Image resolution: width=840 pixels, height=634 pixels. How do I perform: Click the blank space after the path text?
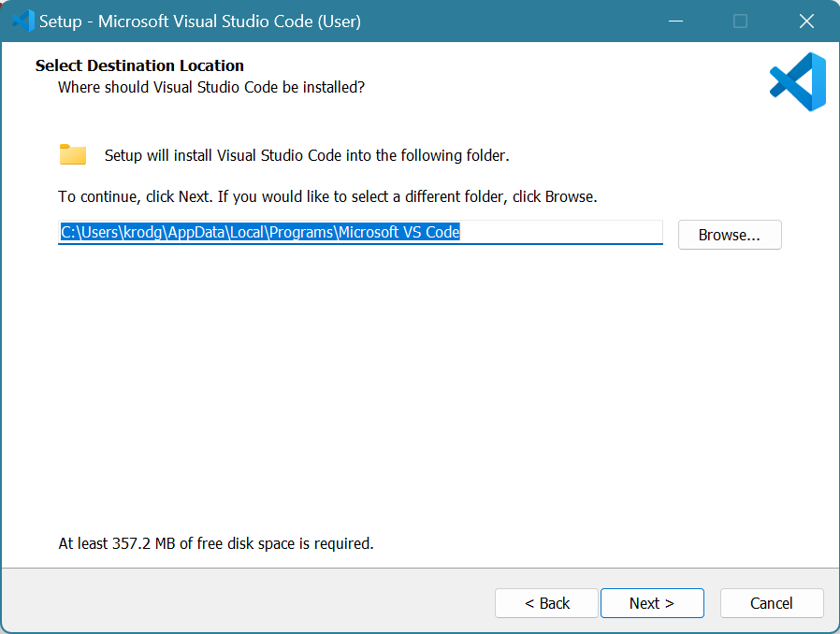tap(561, 232)
